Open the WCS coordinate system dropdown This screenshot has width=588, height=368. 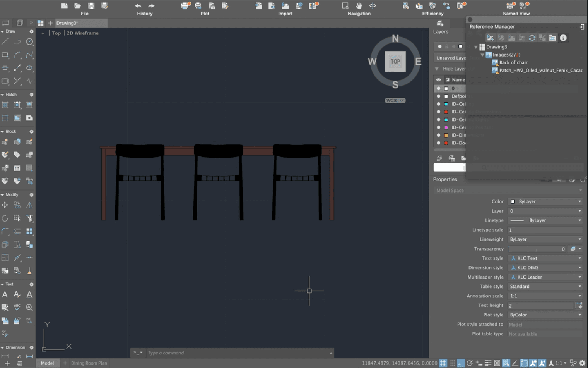(x=395, y=100)
